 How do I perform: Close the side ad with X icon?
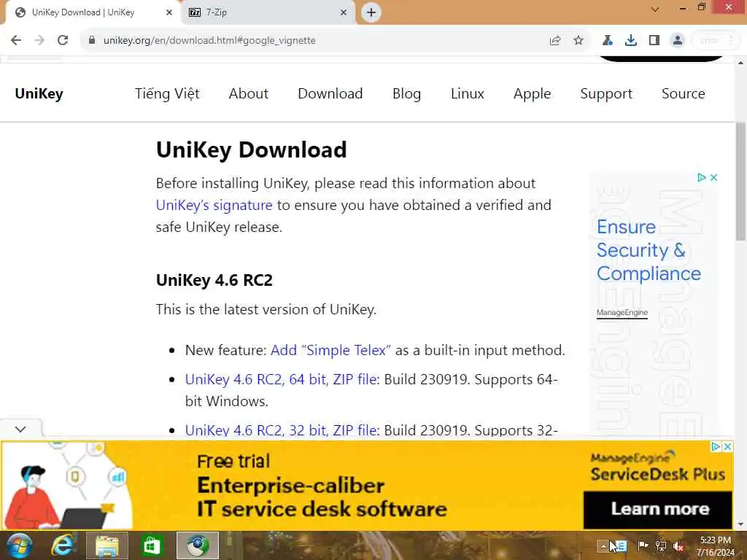point(713,178)
